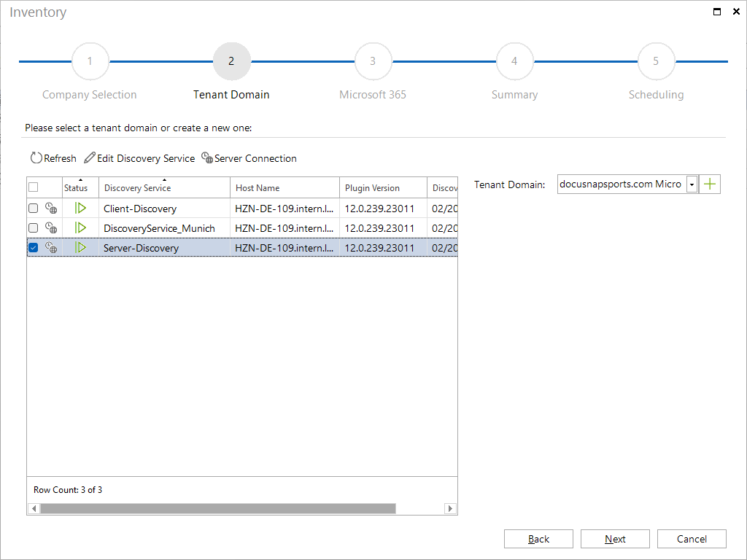Open Server Connection settings
This screenshot has width=747, height=560.
[x=249, y=158]
